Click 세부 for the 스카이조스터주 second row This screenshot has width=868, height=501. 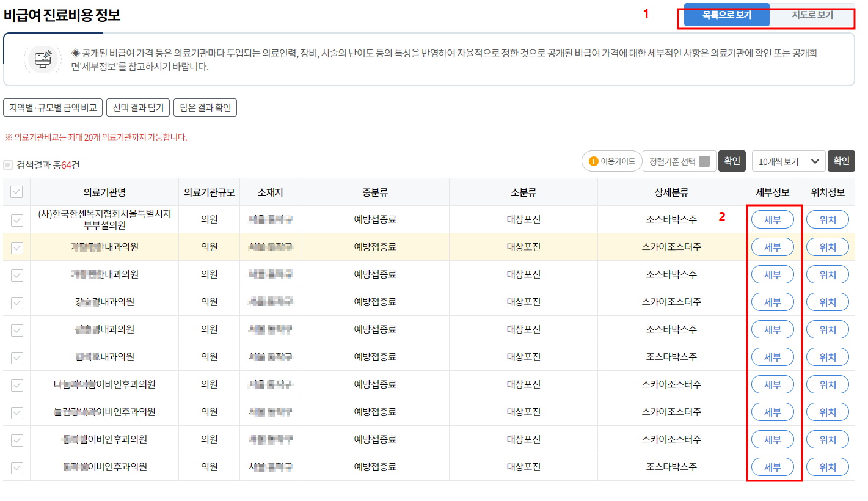(773, 247)
